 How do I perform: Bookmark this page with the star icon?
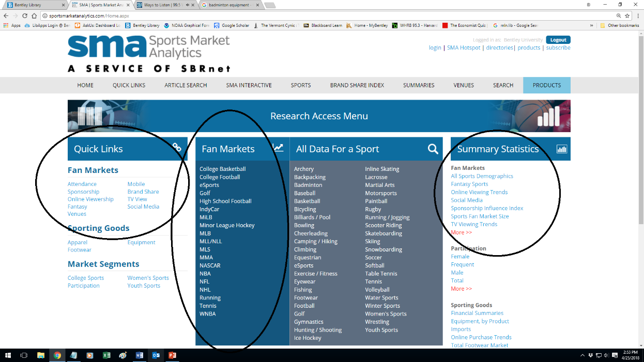tap(627, 16)
